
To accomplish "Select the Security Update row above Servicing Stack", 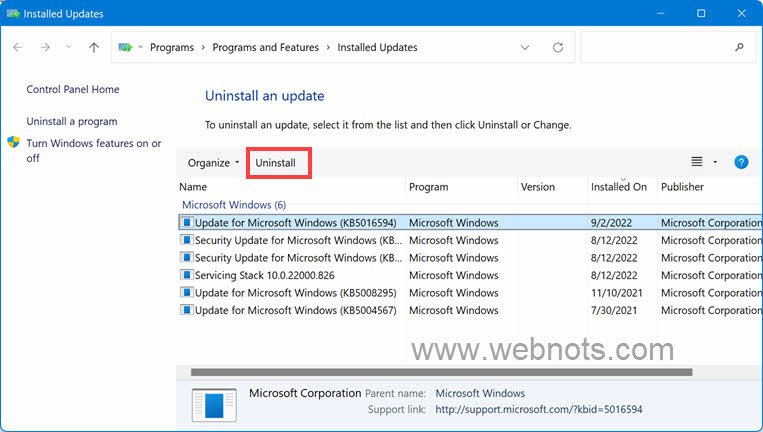I will (470, 257).
